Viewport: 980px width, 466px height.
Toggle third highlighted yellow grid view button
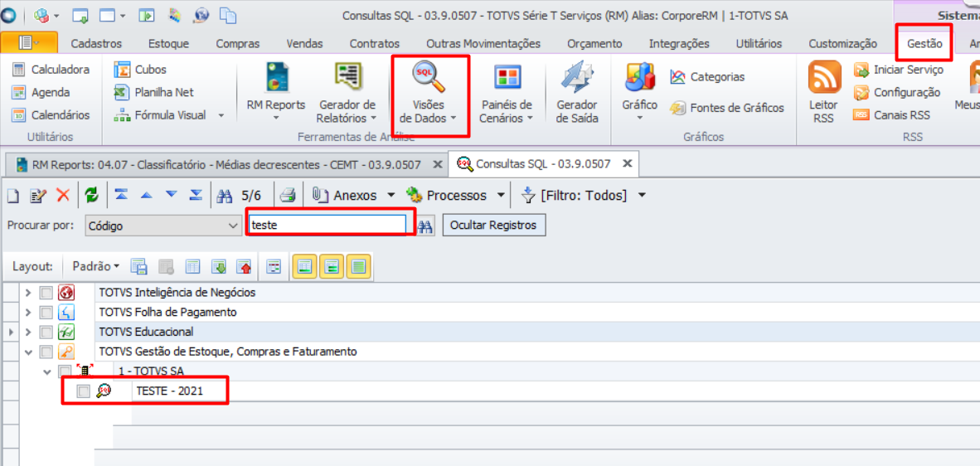[x=359, y=267]
